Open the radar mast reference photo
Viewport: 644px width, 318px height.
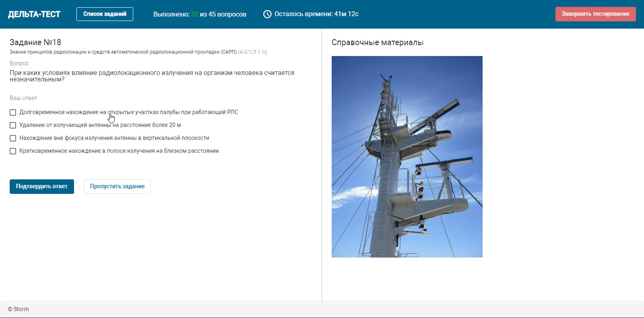pyautogui.click(x=407, y=157)
